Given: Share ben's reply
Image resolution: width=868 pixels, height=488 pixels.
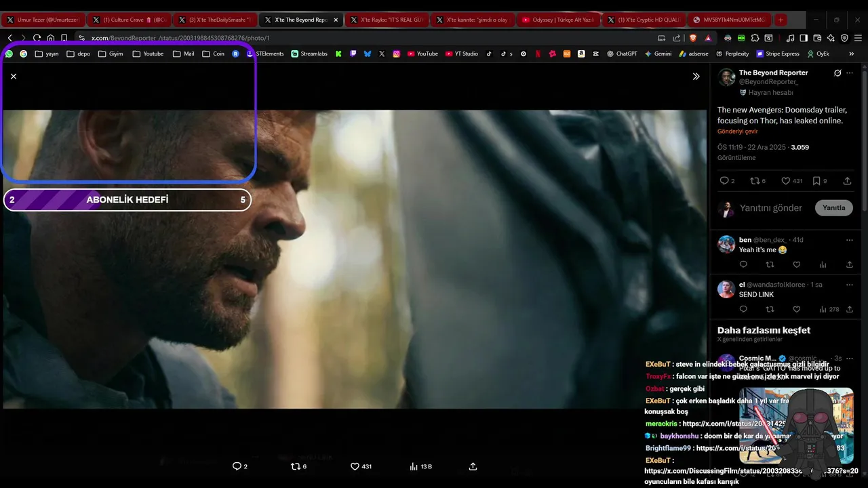Looking at the screenshot, I should tap(850, 264).
